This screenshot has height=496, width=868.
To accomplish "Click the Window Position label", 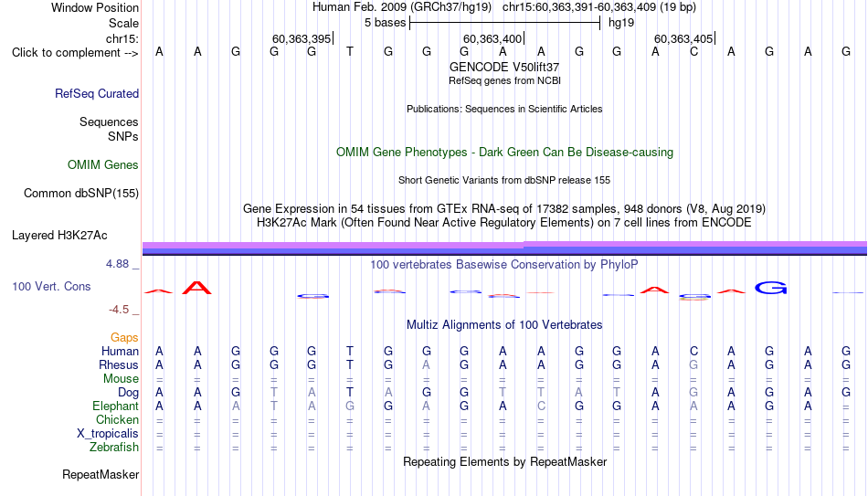I will 95,7.
